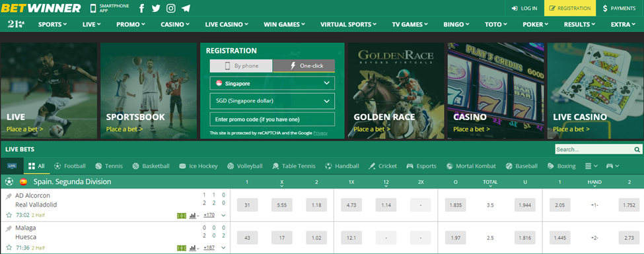Screen dimensions: 644x254
Task: Open the Sportsbook banner
Action: tap(149, 90)
